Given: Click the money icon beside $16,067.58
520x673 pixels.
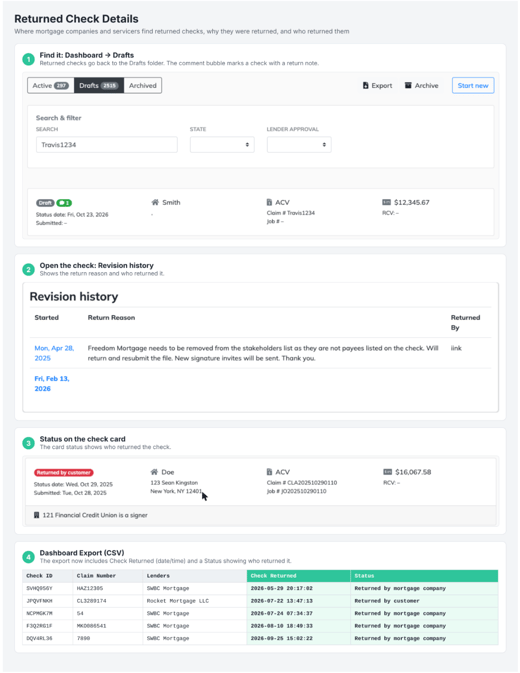Looking at the screenshot, I should pos(387,472).
